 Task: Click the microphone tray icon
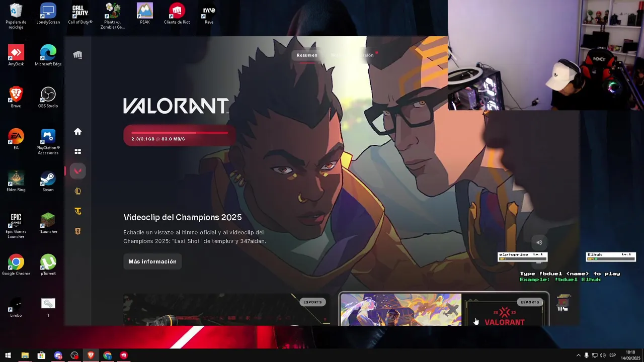click(x=586, y=355)
